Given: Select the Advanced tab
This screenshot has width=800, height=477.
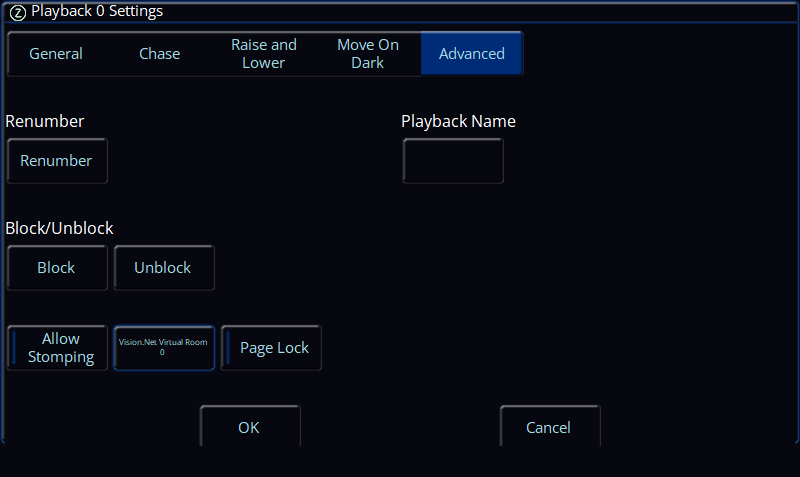Looking at the screenshot, I should point(472,54).
